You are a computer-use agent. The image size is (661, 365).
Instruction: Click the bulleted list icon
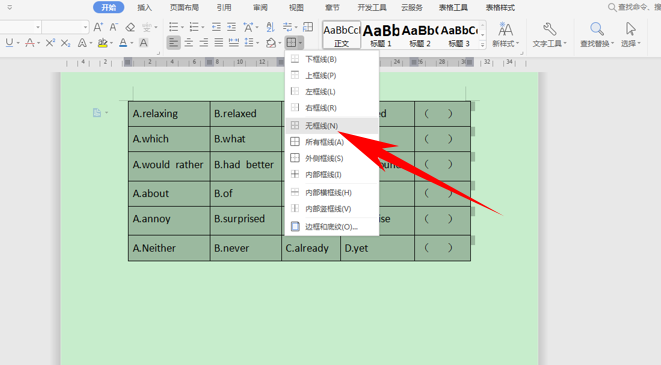173,27
